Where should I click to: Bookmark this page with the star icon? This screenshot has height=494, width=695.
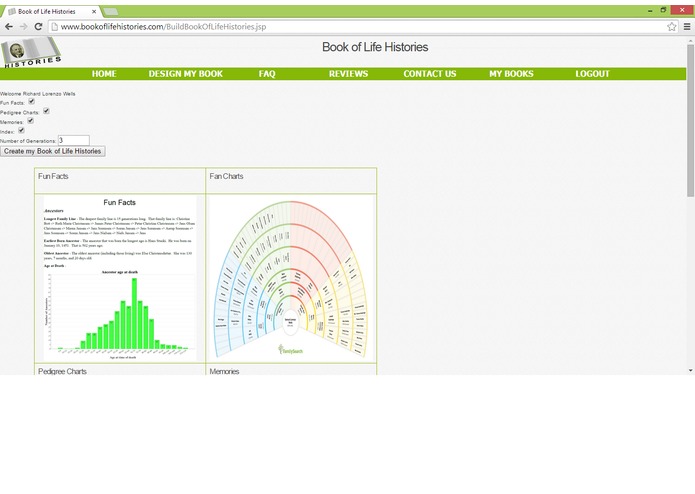point(672,27)
